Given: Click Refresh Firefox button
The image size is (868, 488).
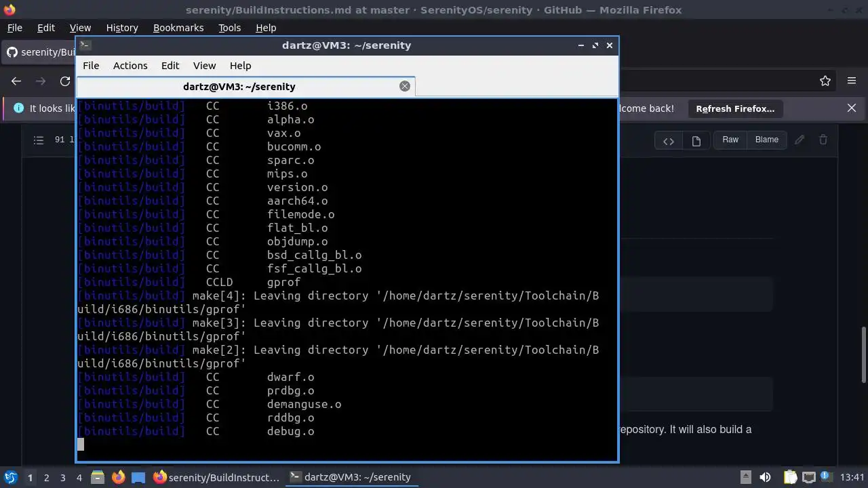Looking at the screenshot, I should (x=735, y=108).
